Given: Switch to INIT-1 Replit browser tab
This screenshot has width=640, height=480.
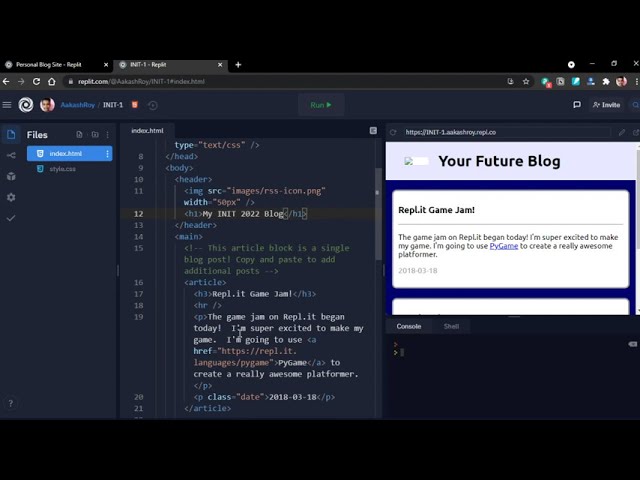Looking at the screenshot, I should tap(169, 64).
